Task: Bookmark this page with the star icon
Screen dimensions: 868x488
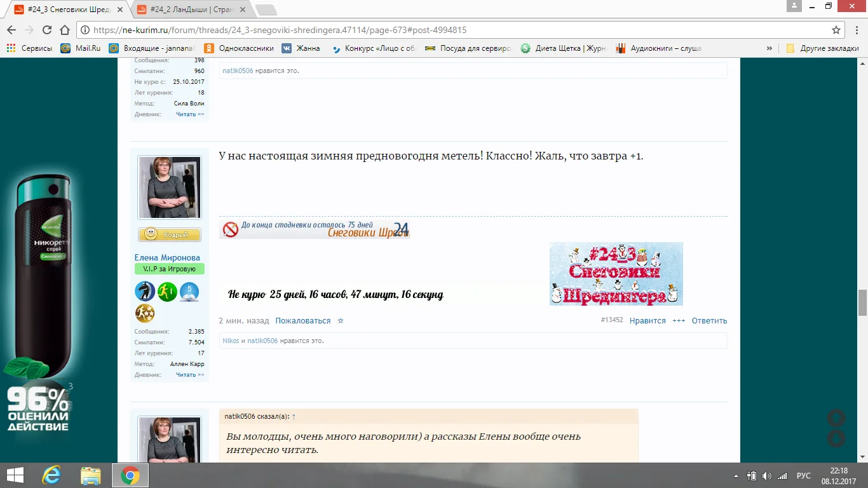Action: (x=836, y=30)
